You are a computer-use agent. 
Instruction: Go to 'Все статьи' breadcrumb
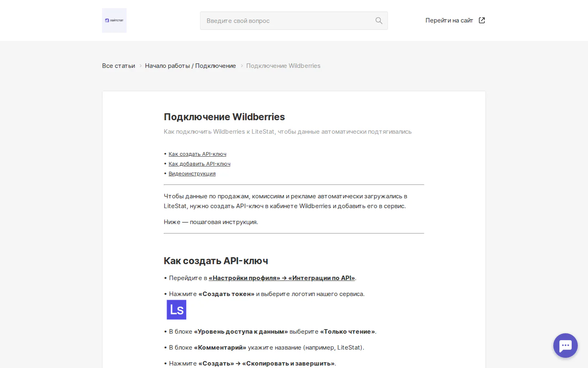(118, 66)
